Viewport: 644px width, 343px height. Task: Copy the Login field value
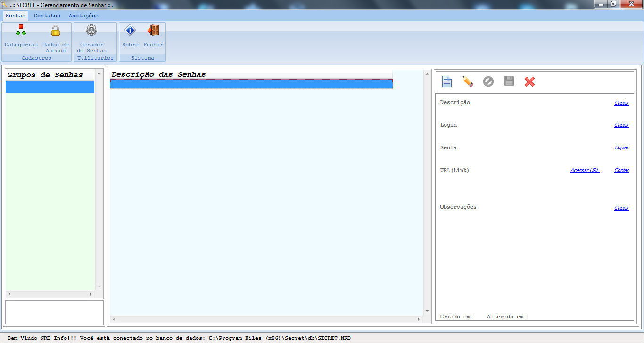621,125
